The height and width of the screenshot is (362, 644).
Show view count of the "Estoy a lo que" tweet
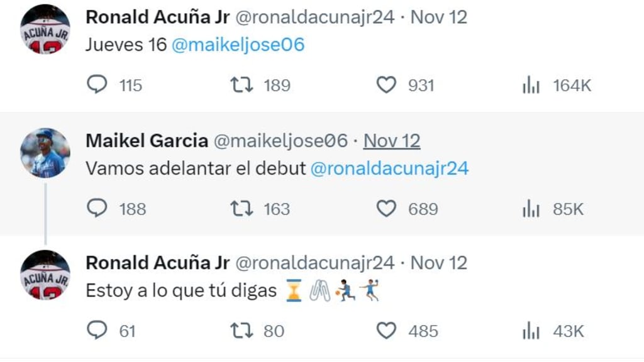531,331
